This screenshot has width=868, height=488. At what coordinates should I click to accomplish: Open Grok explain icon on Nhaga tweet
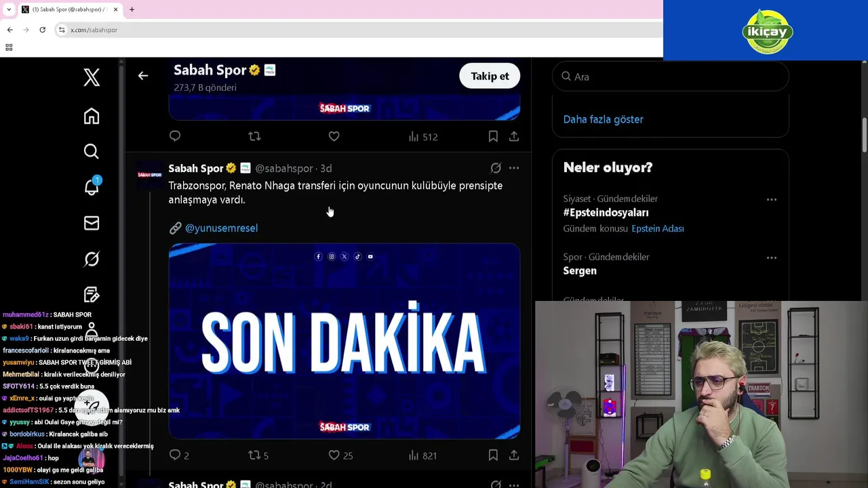tap(496, 168)
